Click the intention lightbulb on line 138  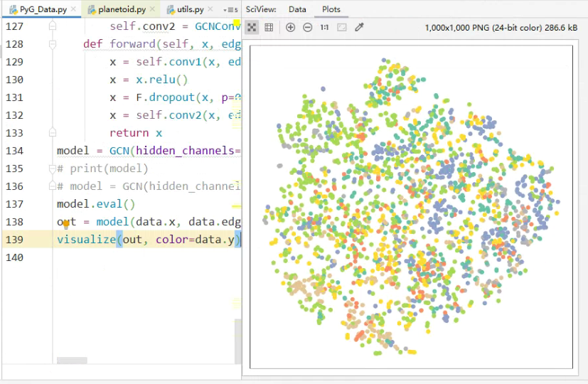click(x=66, y=225)
